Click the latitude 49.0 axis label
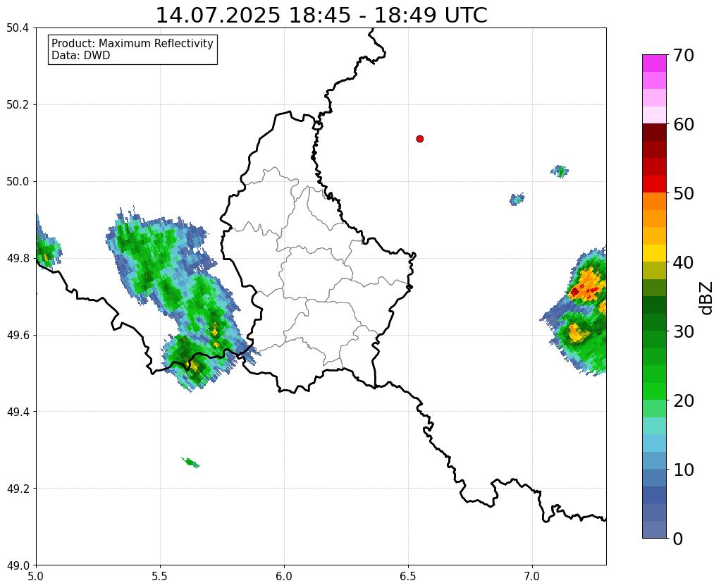Image resolution: width=721 pixels, height=588 pixels. [18, 565]
